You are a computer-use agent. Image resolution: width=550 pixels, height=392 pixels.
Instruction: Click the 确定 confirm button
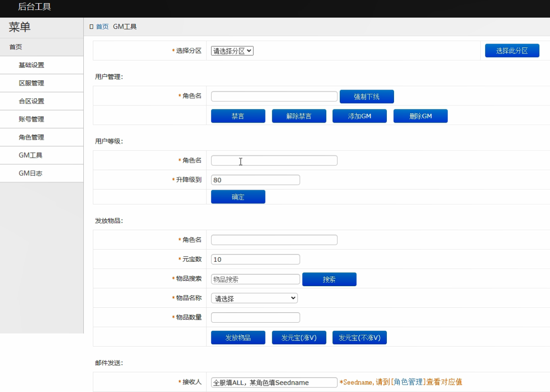(x=238, y=197)
